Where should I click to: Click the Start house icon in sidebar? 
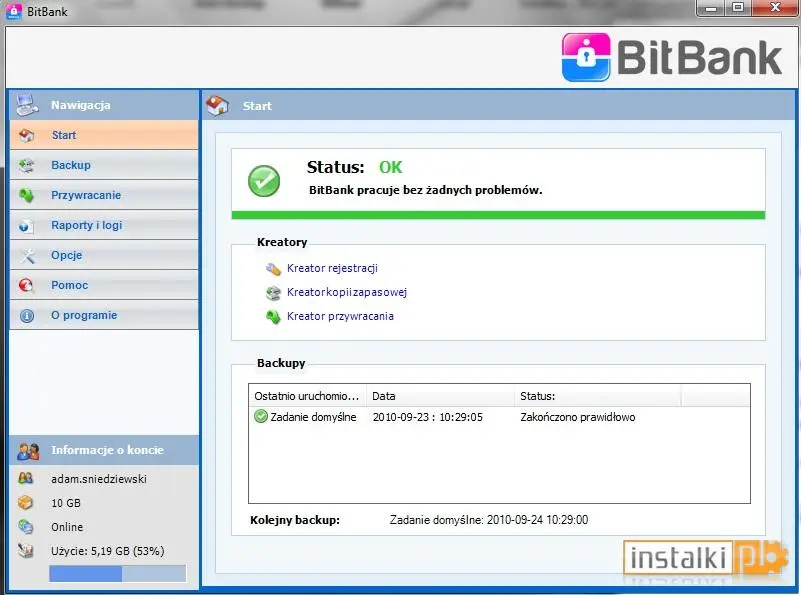27,135
